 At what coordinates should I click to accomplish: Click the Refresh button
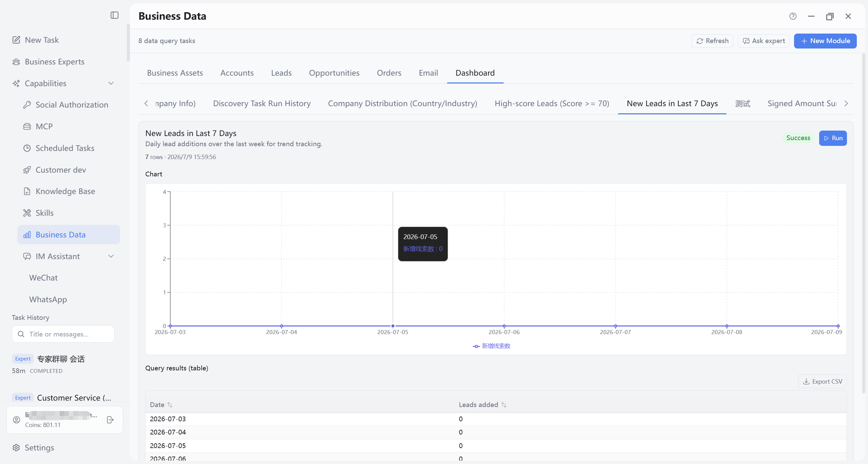click(712, 41)
